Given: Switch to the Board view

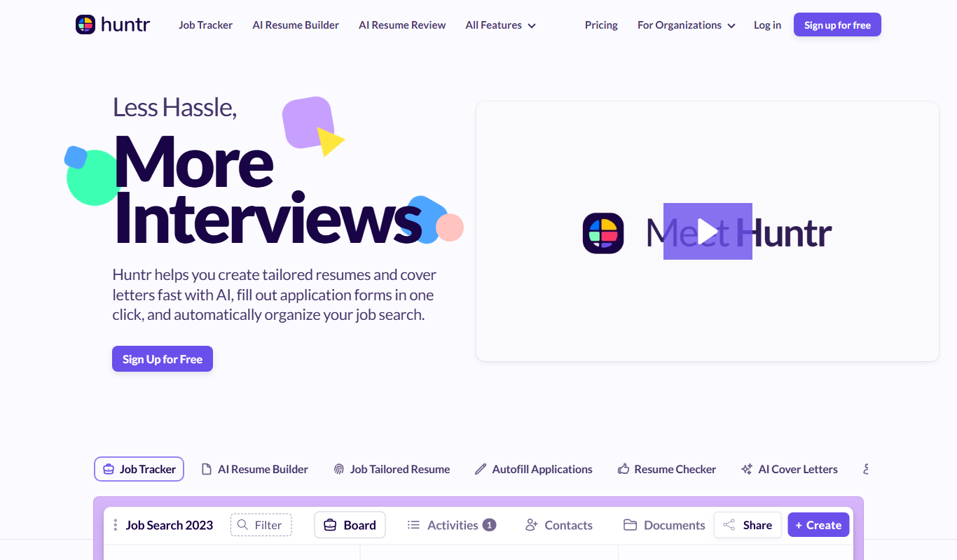Looking at the screenshot, I should (350, 525).
